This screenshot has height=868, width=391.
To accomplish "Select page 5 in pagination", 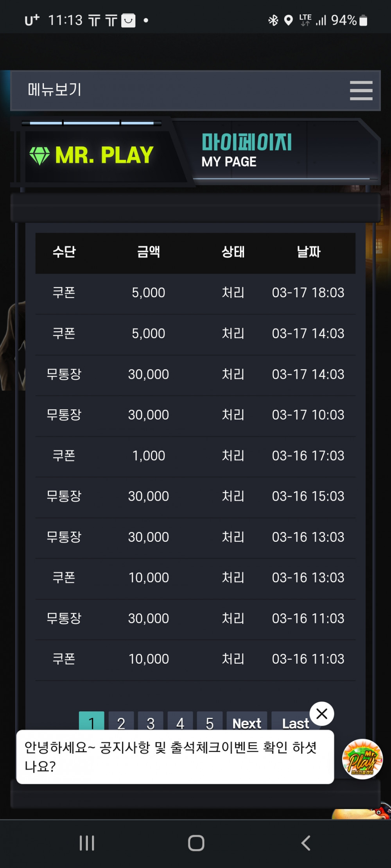I will click(210, 721).
